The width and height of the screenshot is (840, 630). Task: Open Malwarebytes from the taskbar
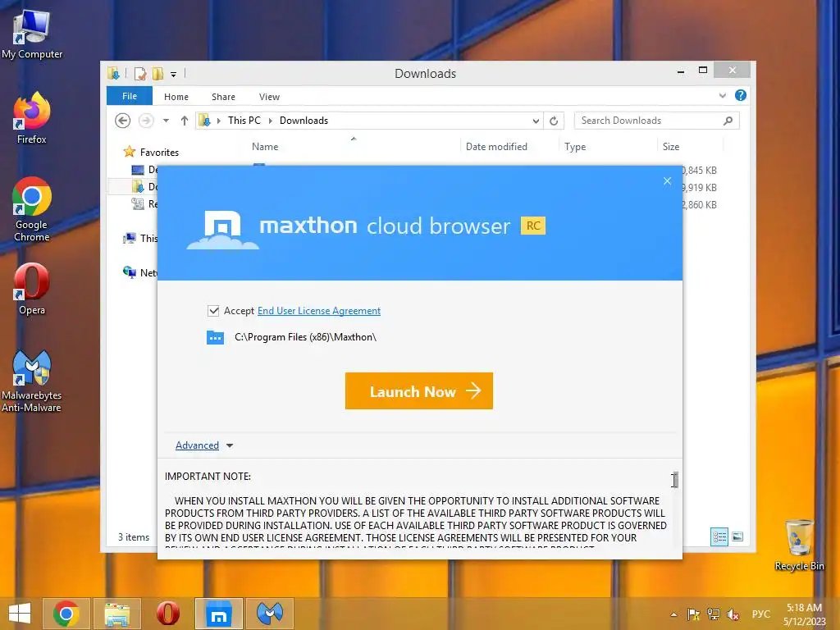pos(269,614)
